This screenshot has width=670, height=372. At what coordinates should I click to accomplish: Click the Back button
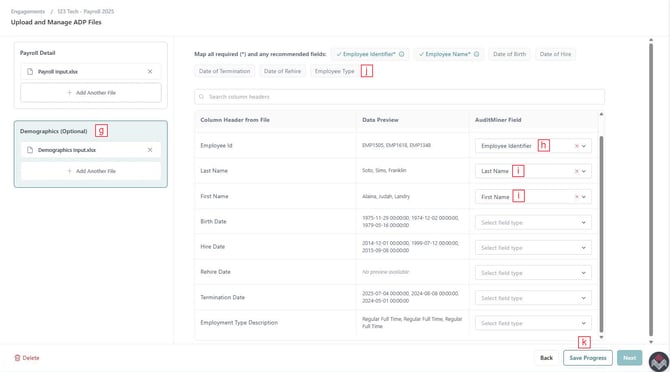pyautogui.click(x=546, y=358)
